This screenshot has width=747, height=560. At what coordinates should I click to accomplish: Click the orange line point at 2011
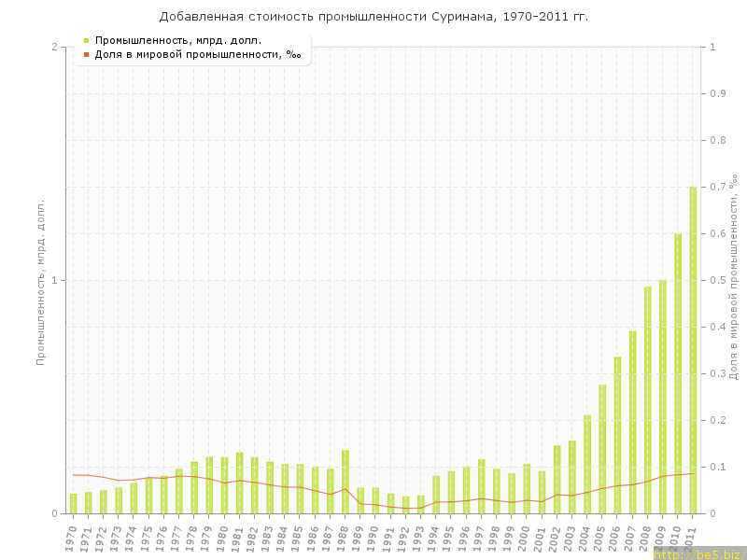tap(693, 473)
